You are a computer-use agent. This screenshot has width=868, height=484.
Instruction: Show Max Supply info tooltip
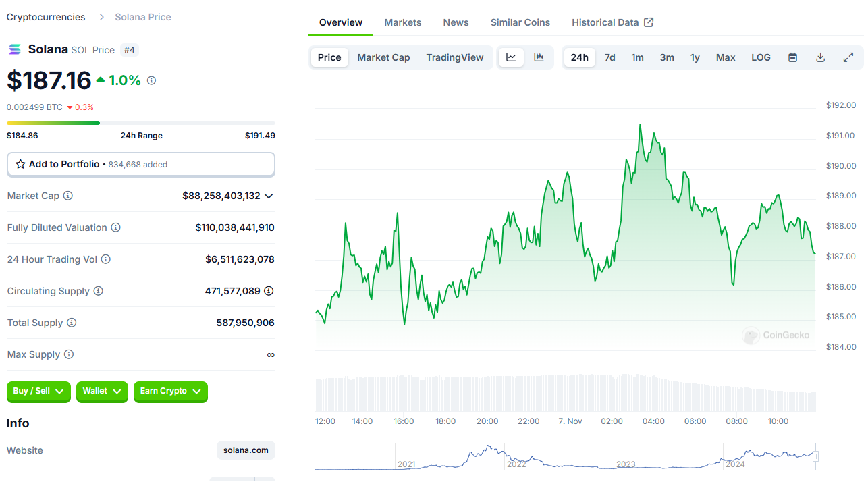[69, 354]
